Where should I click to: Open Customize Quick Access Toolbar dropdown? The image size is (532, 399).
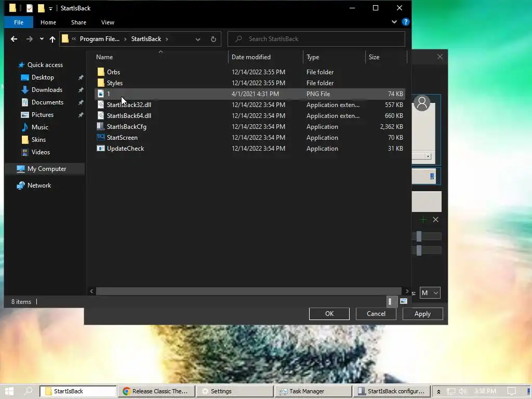(x=50, y=8)
